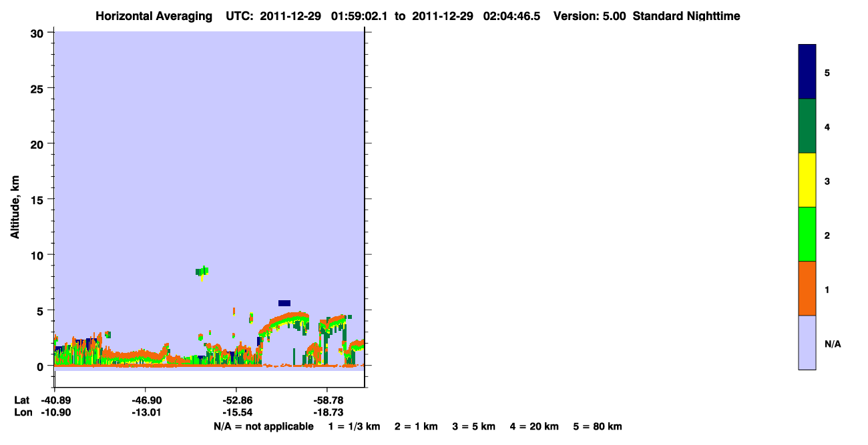This screenshot has width=868, height=445.
Task: Click the colorbar number label 5
Action: pos(827,73)
